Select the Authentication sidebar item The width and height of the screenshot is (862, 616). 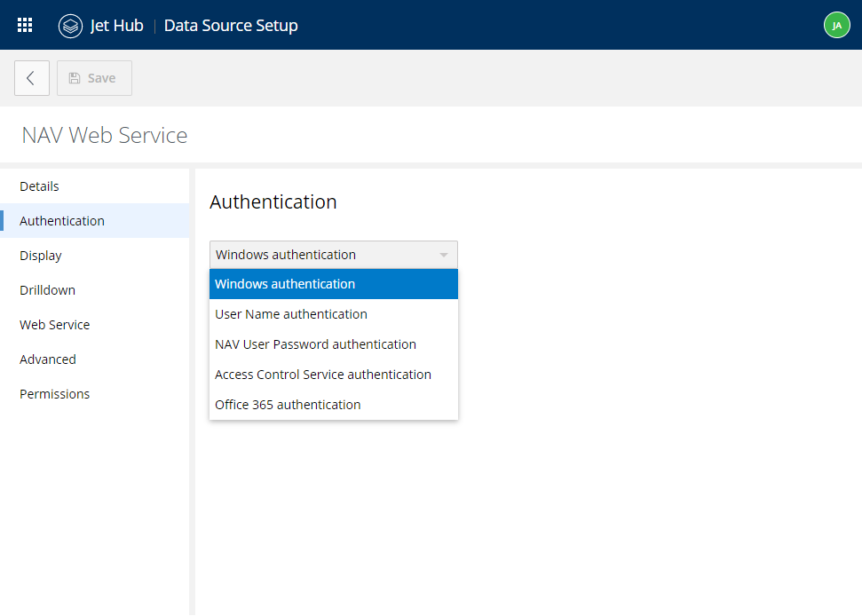point(95,221)
